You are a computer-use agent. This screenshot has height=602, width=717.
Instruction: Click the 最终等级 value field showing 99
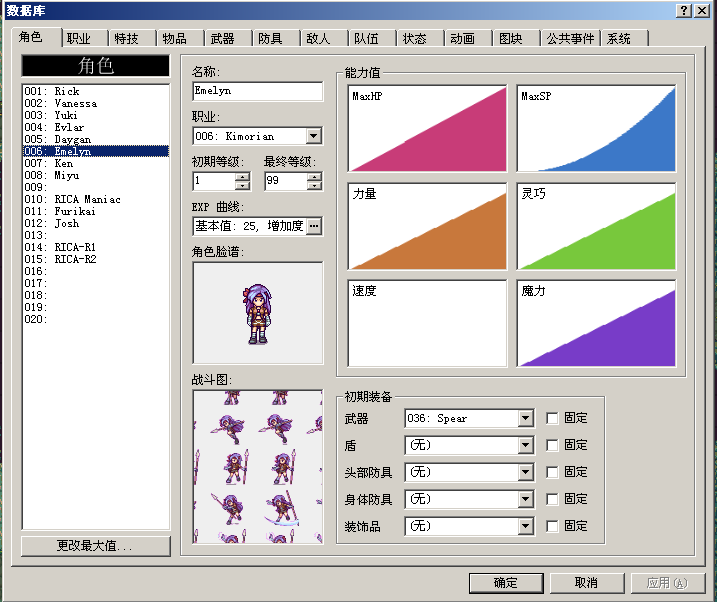click(286, 181)
